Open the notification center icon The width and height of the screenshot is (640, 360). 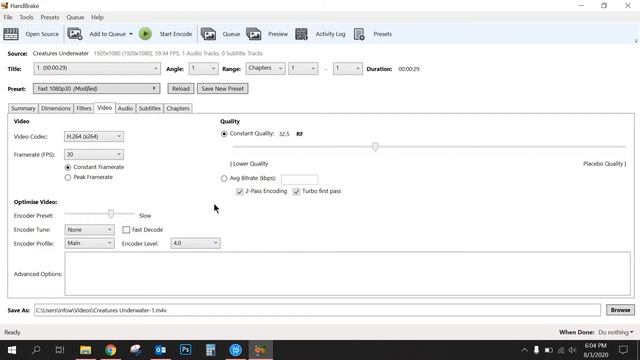623,350
